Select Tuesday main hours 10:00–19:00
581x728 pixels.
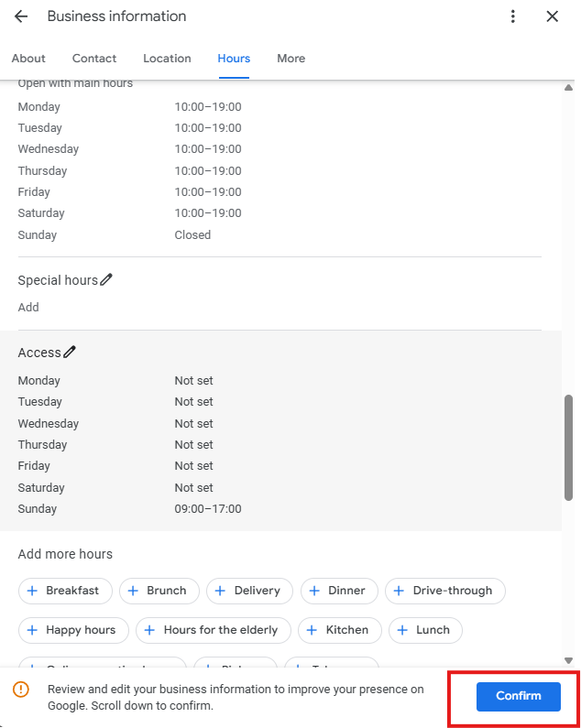pos(208,127)
